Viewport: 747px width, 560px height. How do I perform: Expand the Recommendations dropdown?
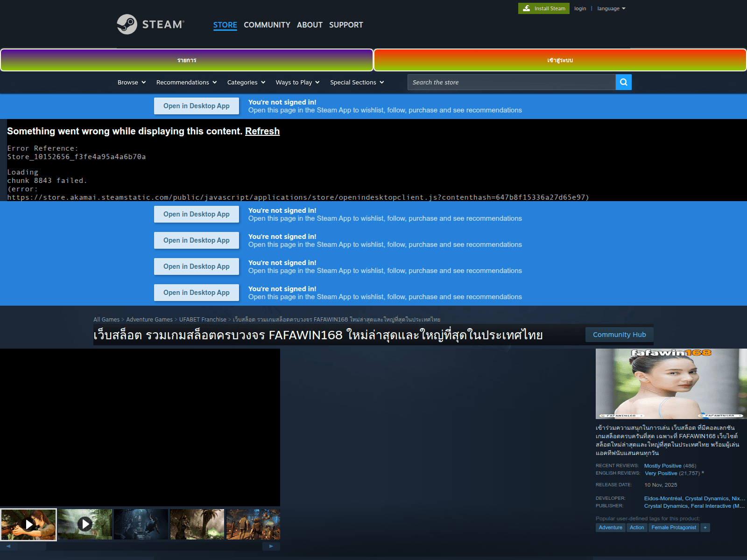pos(186,82)
